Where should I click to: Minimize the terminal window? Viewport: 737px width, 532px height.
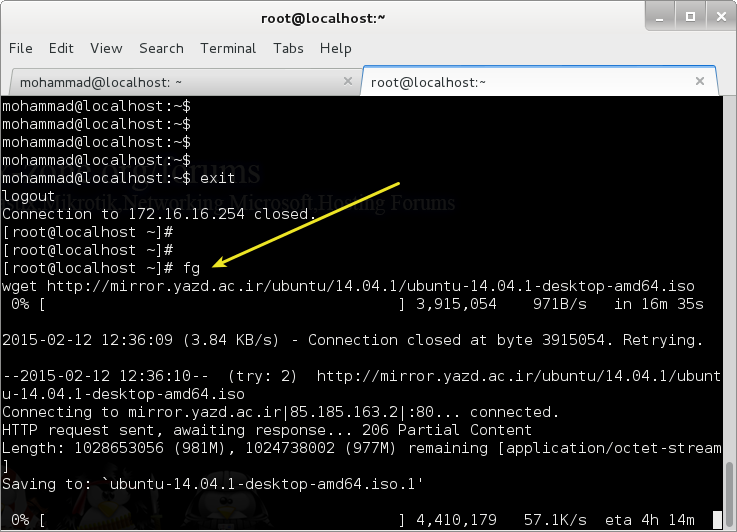pos(661,15)
